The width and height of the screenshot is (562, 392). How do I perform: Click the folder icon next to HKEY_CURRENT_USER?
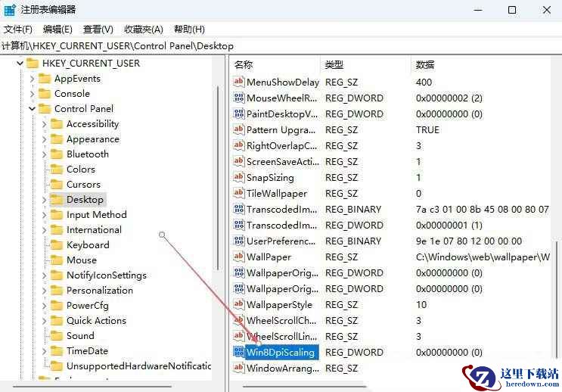32,64
